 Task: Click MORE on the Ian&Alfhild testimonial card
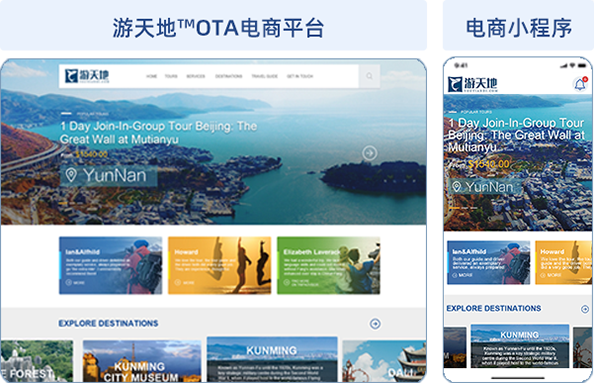[75, 282]
